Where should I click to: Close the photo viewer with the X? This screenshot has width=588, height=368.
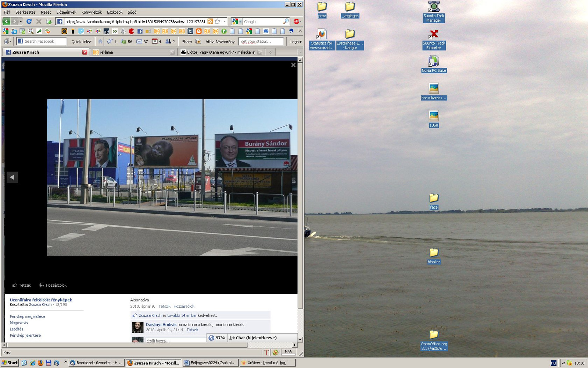(x=293, y=65)
